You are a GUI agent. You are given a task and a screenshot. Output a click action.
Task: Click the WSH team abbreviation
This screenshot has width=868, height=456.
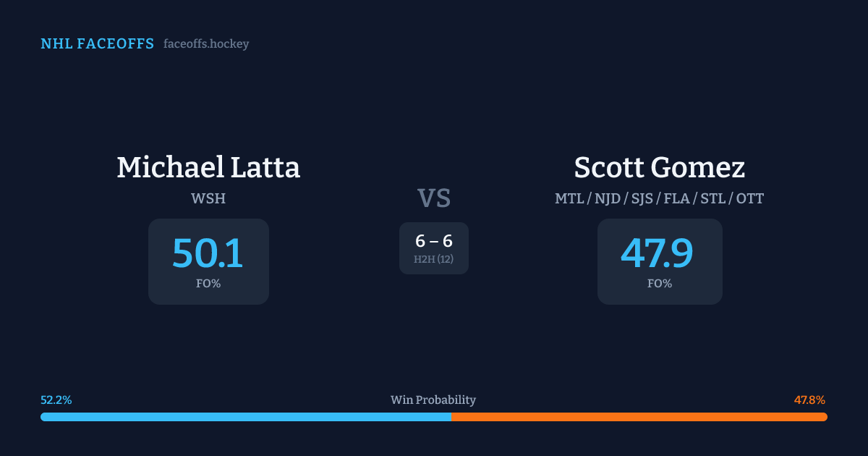[208, 198]
